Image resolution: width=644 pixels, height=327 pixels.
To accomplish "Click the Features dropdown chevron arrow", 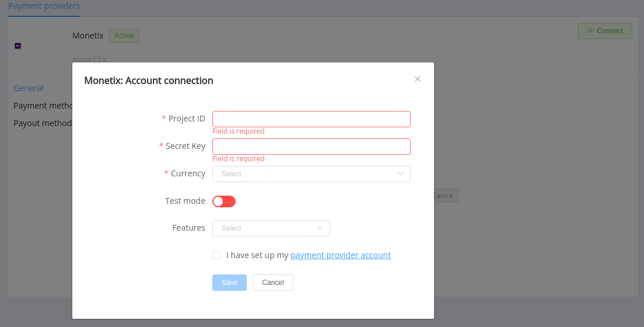I will click(x=320, y=228).
